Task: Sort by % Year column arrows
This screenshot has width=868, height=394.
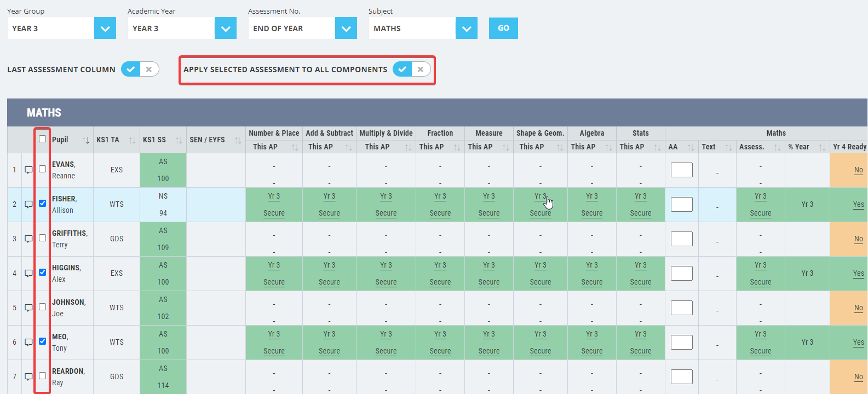Action: pyautogui.click(x=822, y=147)
